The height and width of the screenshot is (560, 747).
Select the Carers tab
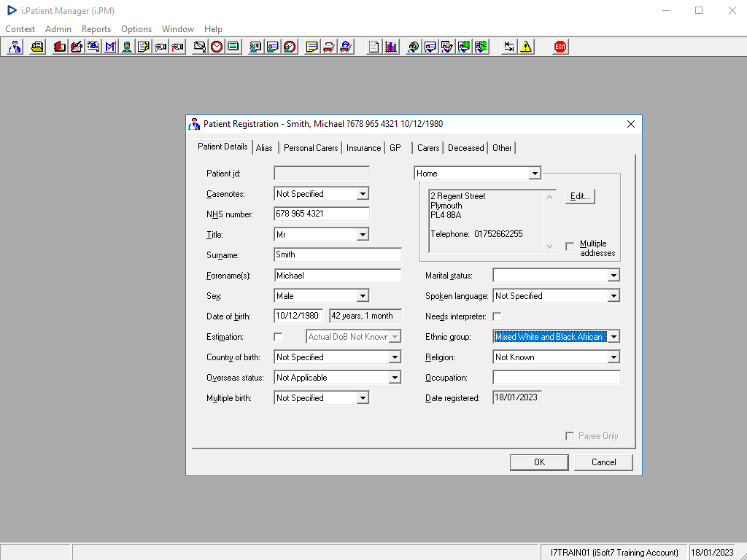coord(428,148)
